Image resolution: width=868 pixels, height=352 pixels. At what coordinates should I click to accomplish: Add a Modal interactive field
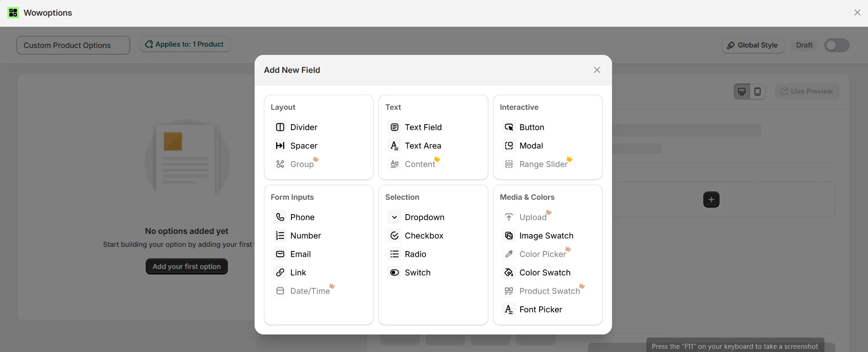pyautogui.click(x=530, y=146)
